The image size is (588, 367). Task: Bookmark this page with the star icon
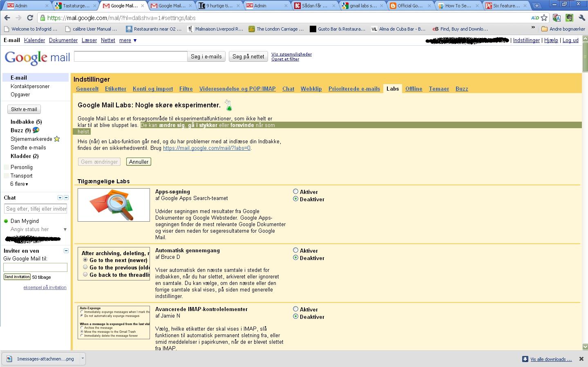544,18
